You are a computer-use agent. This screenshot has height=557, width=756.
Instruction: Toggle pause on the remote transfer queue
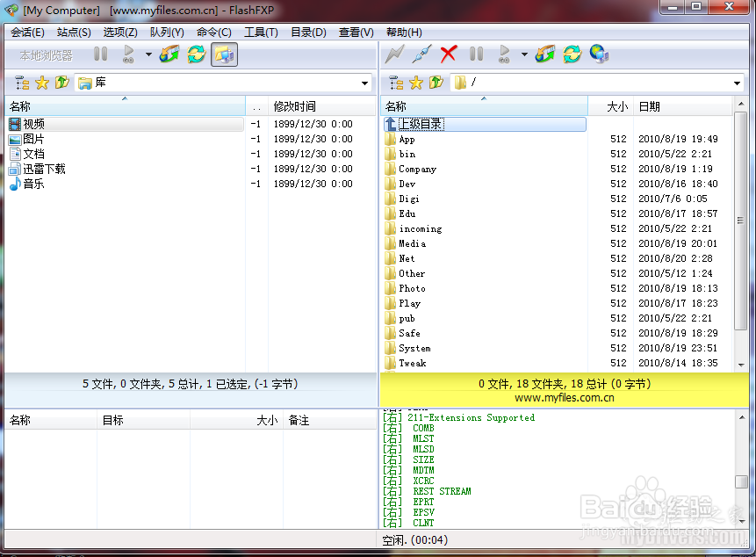pyautogui.click(x=475, y=54)
